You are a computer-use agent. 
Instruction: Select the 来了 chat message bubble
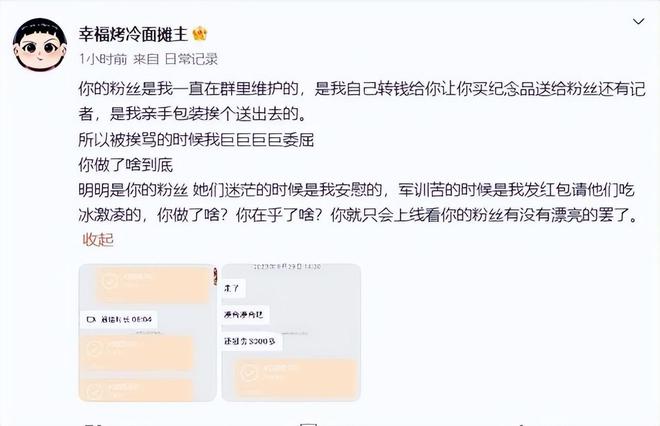(234, 289)
